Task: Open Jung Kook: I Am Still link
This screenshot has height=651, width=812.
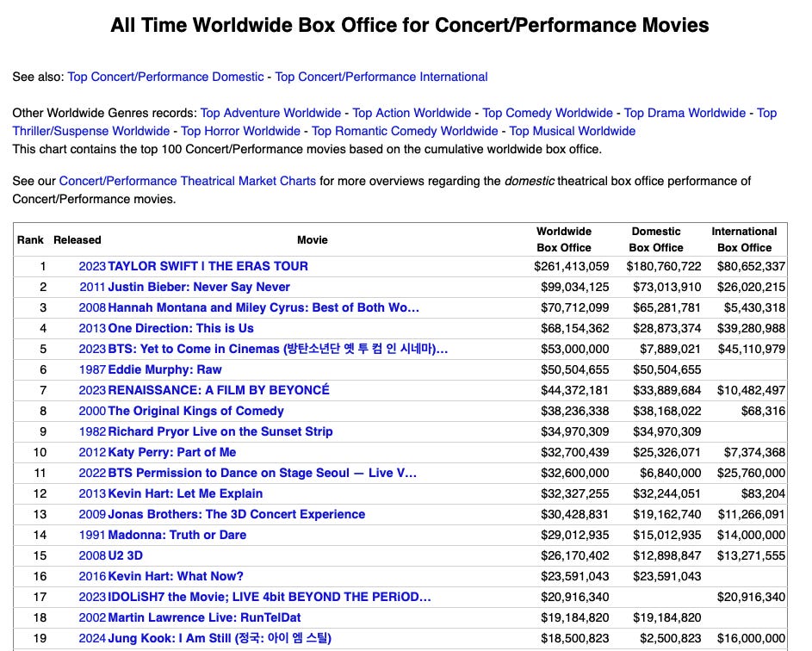Action: pos(220,638)
